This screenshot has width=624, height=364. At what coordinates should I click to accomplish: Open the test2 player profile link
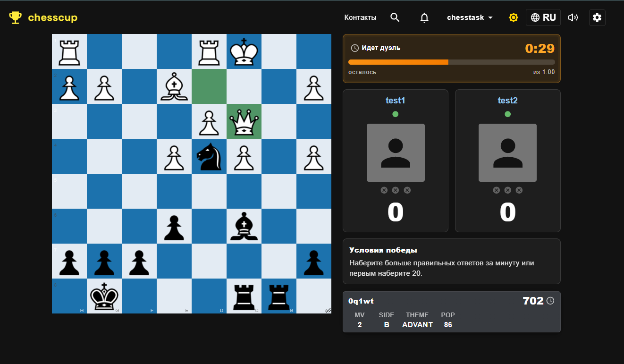tap(507, 101)
